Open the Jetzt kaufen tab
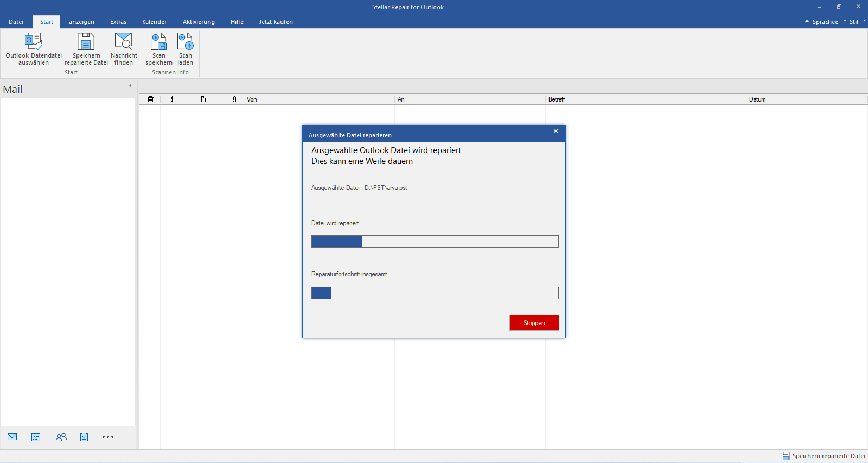This screenshot has height=463, width=868. coord(276,22)
